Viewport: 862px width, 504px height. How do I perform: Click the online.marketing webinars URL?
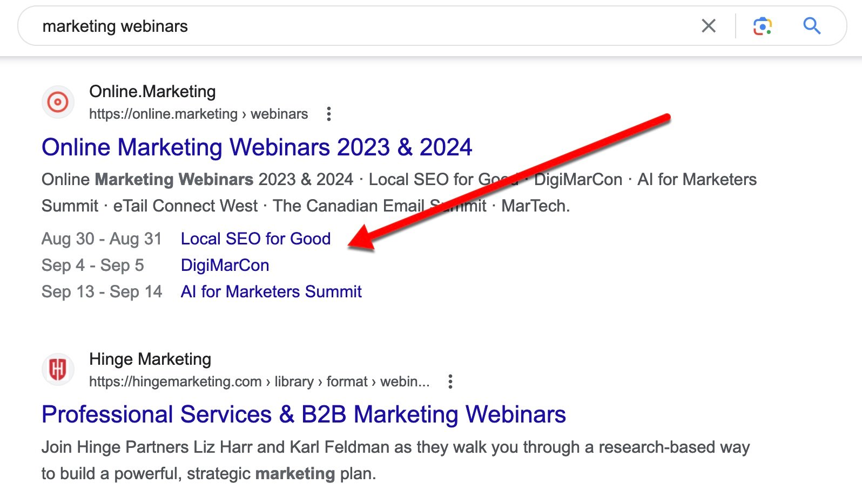pyautogui.click(x=198, y=114)
